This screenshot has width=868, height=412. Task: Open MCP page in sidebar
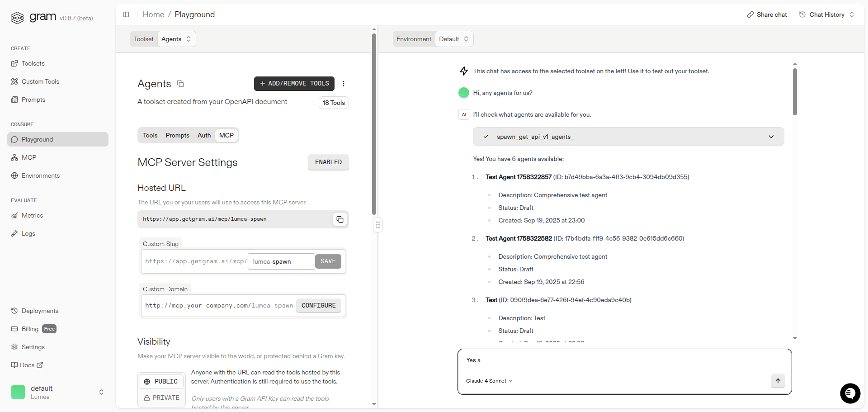coord(58,157)
